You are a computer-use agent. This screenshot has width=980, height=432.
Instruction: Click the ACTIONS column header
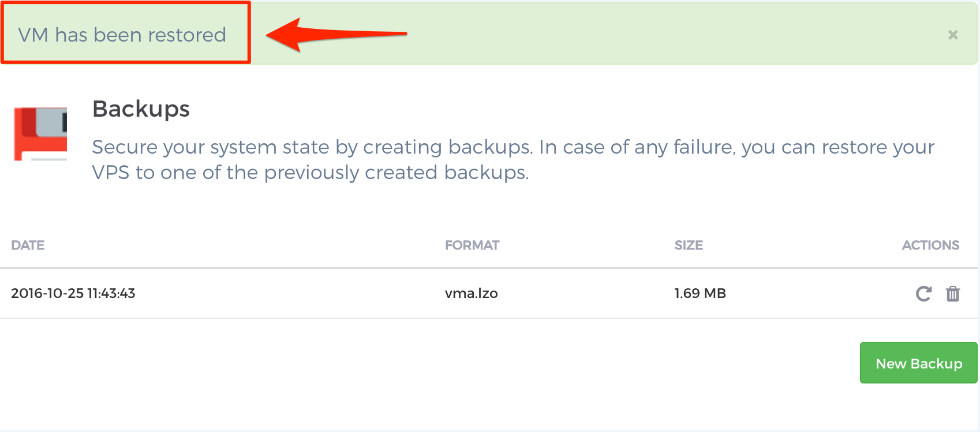tap(930, 245)
